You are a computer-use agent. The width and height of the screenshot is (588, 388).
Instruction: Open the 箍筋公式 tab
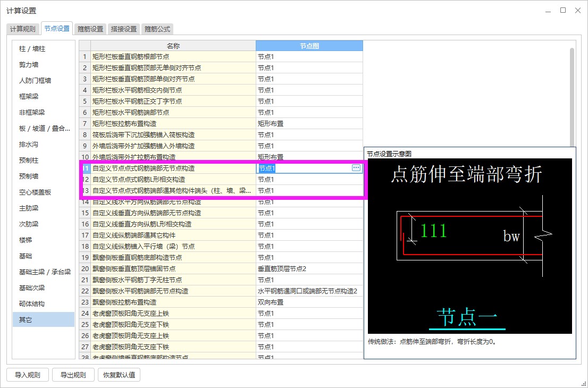tap(157, 29)
